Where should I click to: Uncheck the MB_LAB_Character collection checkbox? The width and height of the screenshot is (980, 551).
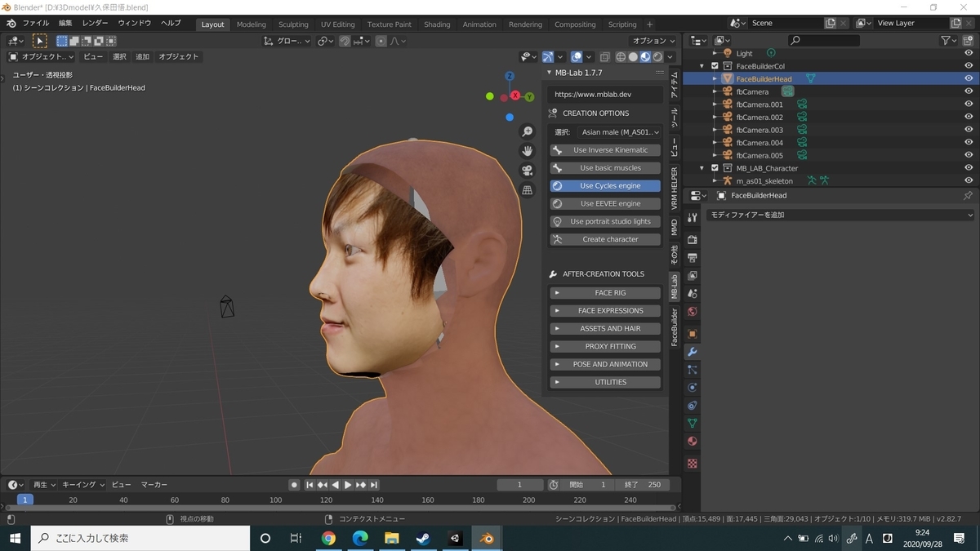(715, 168)
